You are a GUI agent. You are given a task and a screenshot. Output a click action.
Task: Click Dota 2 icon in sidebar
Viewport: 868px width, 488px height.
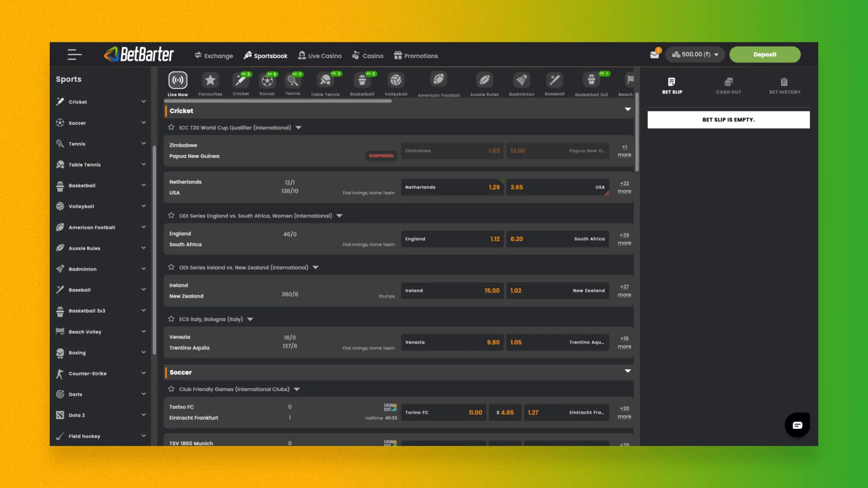pyautogui.click(x=60, y=415)
